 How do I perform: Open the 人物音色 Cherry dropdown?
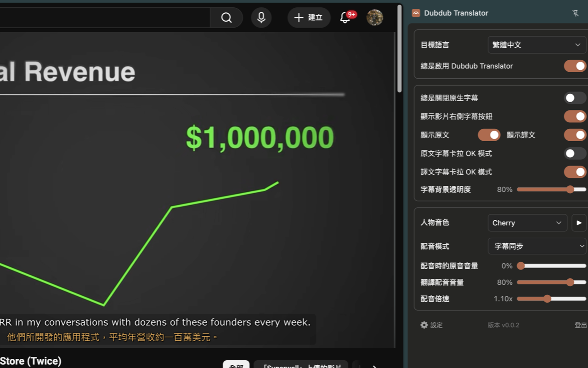click(x=527, y=223)
